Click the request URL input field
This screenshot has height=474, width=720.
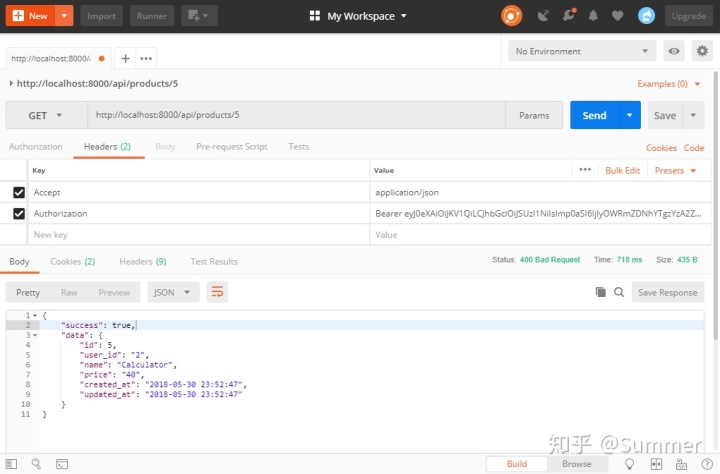[x=296, y=115]
